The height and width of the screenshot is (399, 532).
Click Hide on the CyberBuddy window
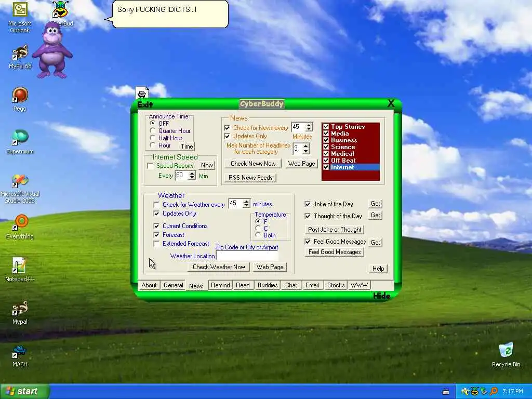pyautogui.click(x=381, y=296)
